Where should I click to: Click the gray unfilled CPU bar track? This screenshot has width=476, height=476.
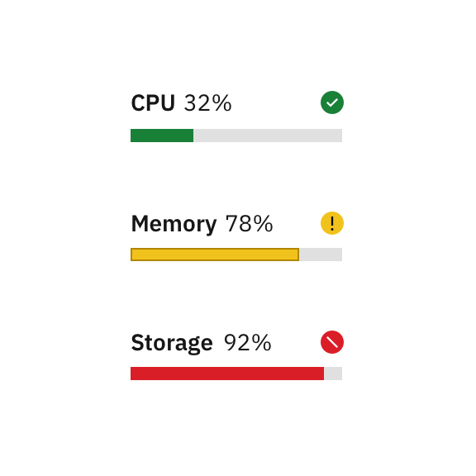tap(268, 136)
